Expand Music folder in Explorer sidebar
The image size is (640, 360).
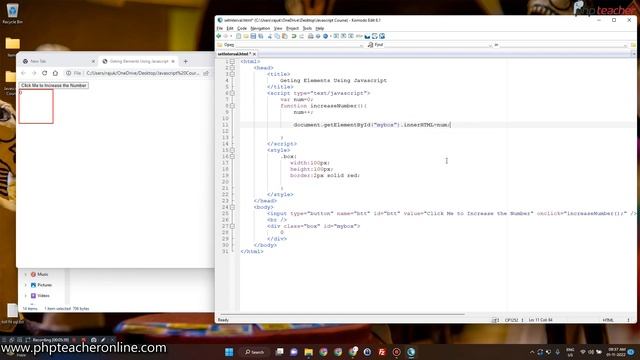26,274
